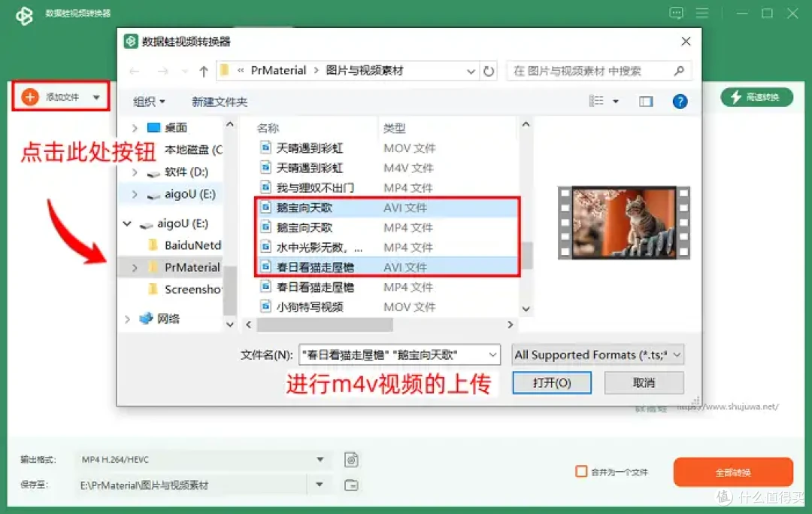Select 软件 (D:) drive
The image size is (812, 514).
(186, 172)
